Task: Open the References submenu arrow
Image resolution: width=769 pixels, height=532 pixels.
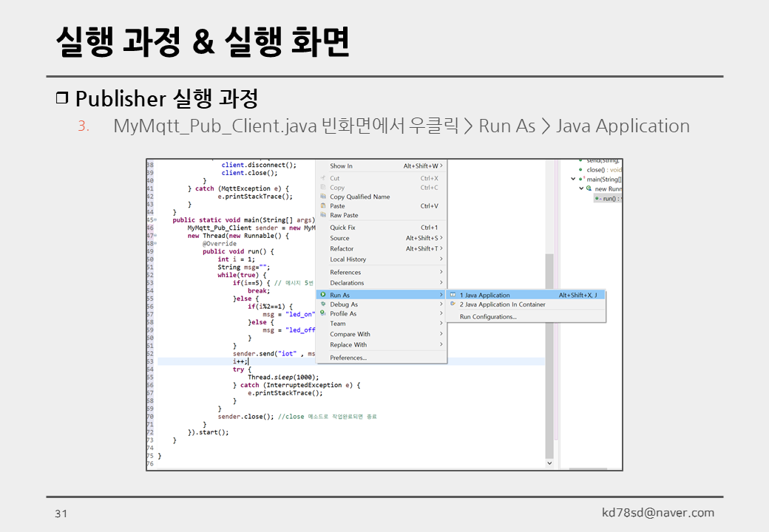Action: [x=441, y=272]
